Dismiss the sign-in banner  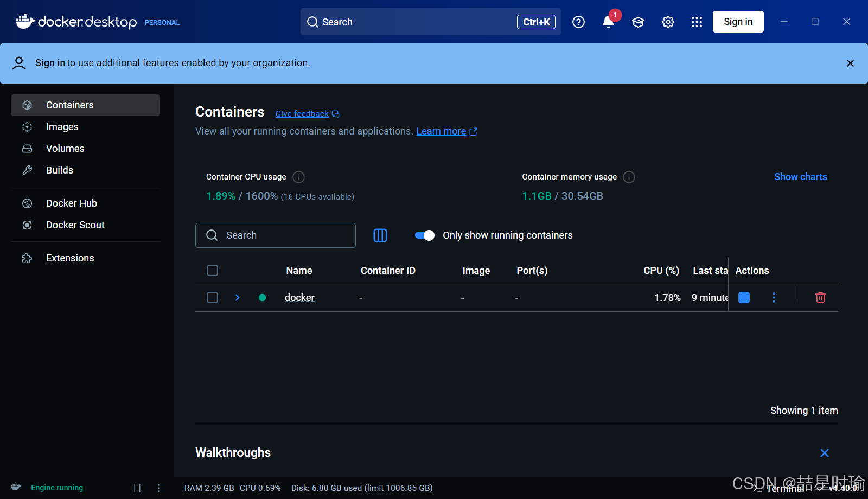pos(850,63)
